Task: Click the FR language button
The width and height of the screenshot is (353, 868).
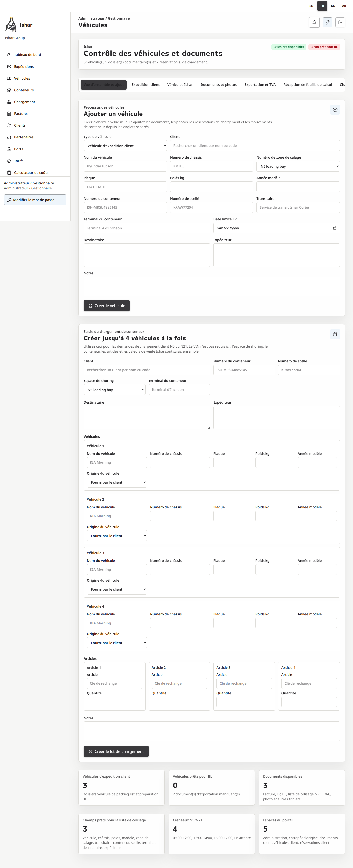Action: [322, 6]
